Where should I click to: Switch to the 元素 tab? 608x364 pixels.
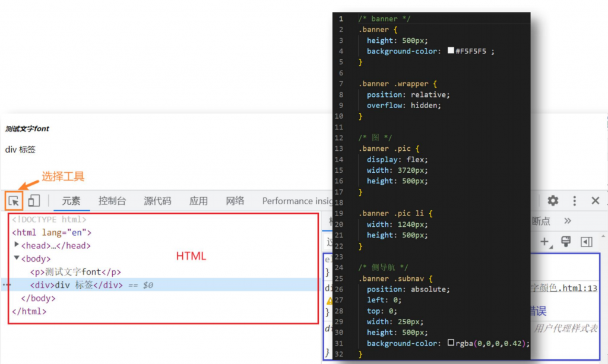(71, 201)
